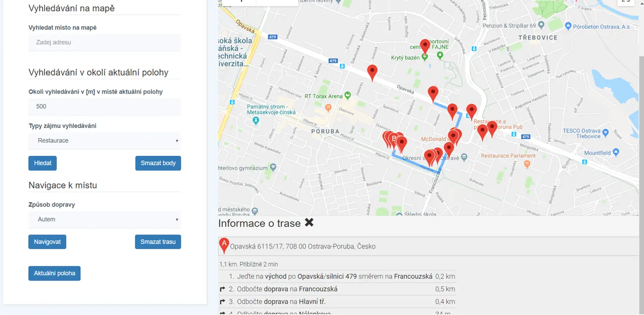Click the Navigovat button
The width and height of the screenshot is (644, 315).
(47, 242)
